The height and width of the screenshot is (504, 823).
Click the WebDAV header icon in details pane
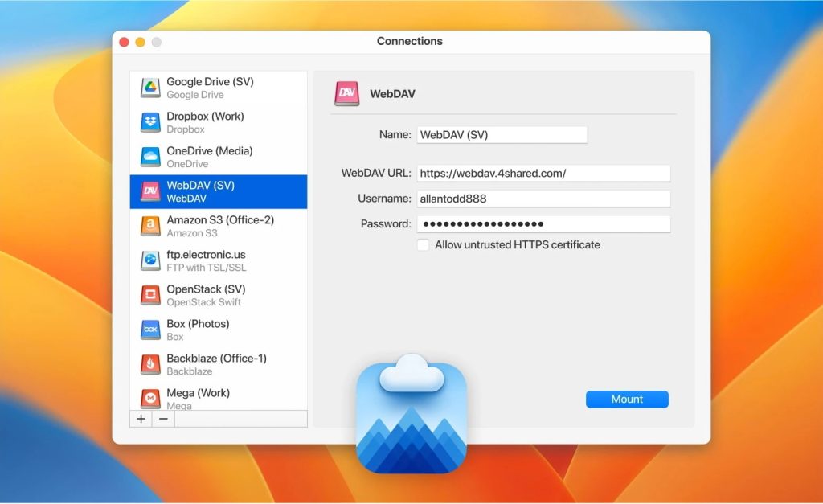coord(347,94)
